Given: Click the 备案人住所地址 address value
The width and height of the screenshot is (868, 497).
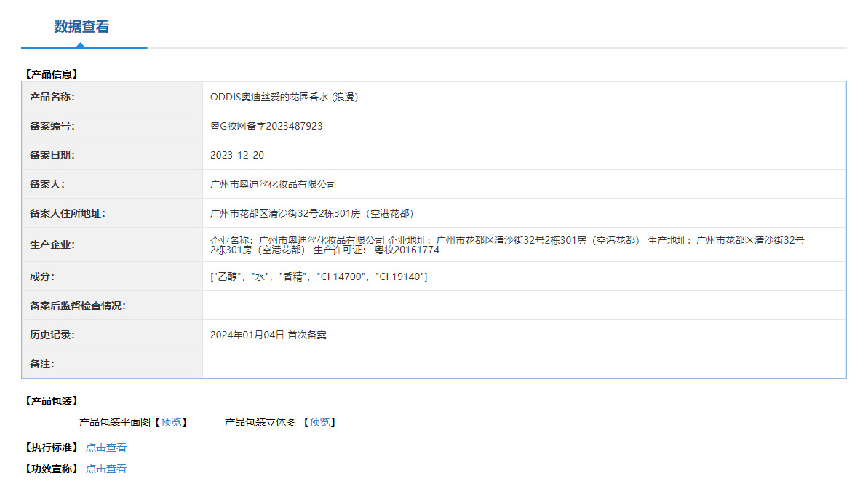Looking at the screenshot, I should (x=311, y=213).
